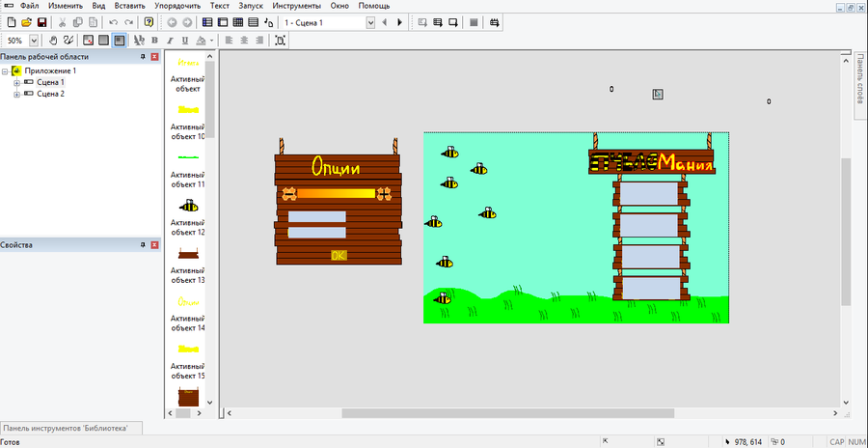The height and width of the screenshot is (448, 868).
Task: Click the Paste clipboard icon
Action: point(93,23)
